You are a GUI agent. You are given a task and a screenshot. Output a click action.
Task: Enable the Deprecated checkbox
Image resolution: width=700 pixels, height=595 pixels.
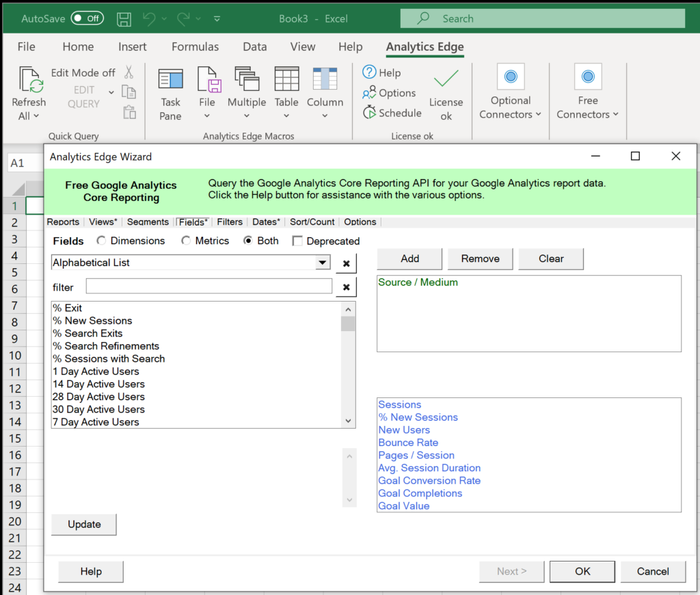(297, 241)
